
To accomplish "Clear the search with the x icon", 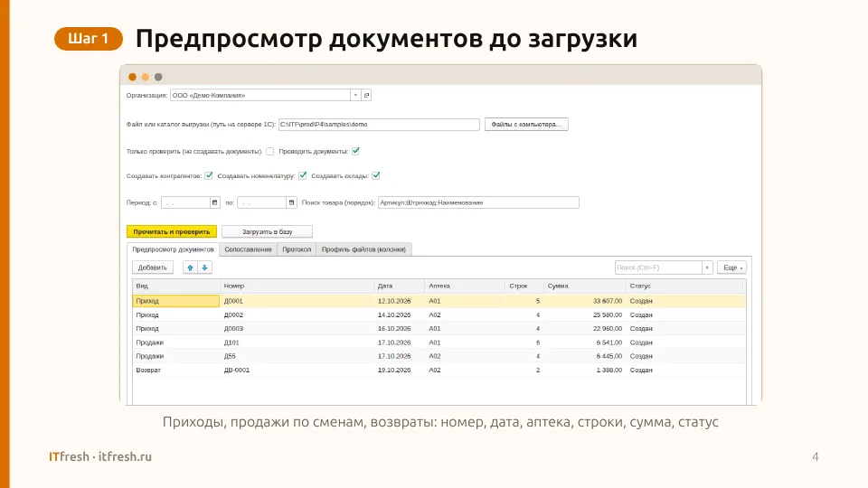I will coord(707,267).
